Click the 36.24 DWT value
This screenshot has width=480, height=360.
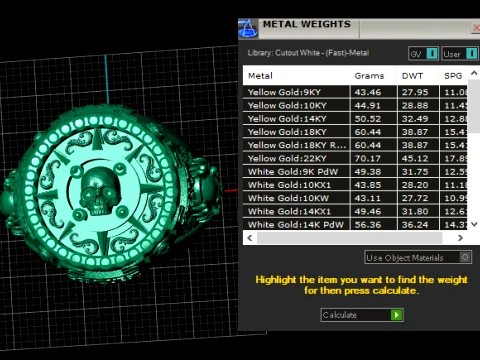[415, 225]
